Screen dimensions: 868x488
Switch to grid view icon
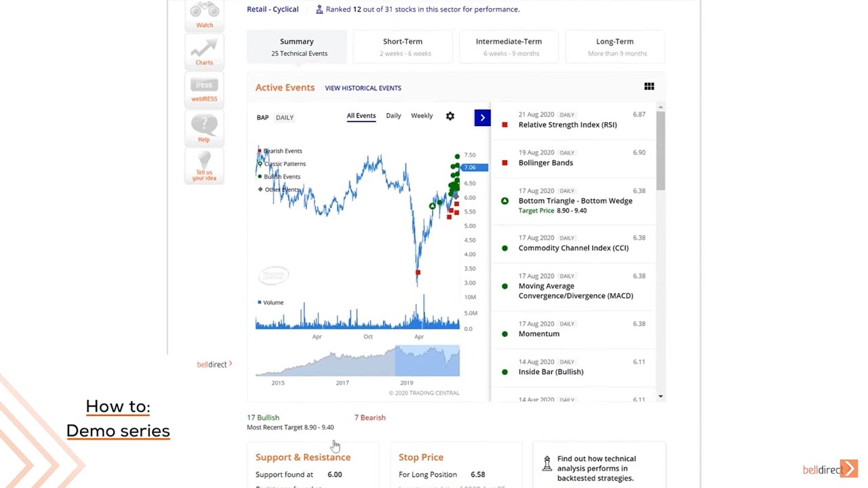649,87
